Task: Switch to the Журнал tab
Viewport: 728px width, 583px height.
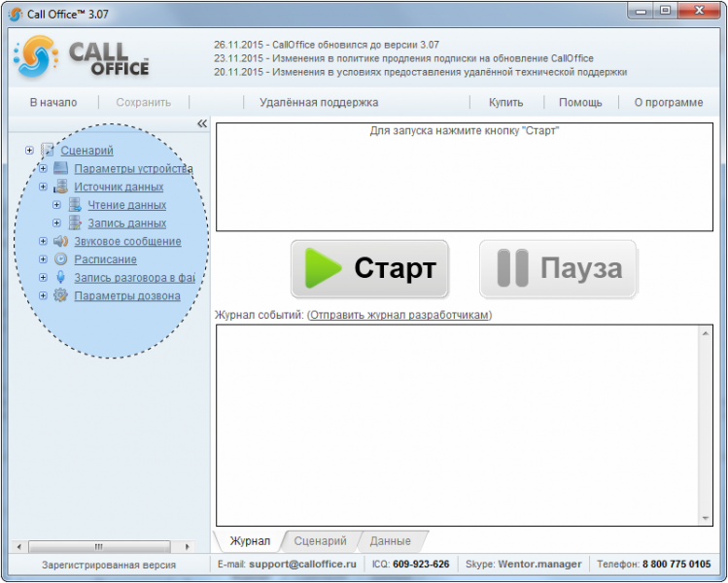Action: click(x=250, y=541)
